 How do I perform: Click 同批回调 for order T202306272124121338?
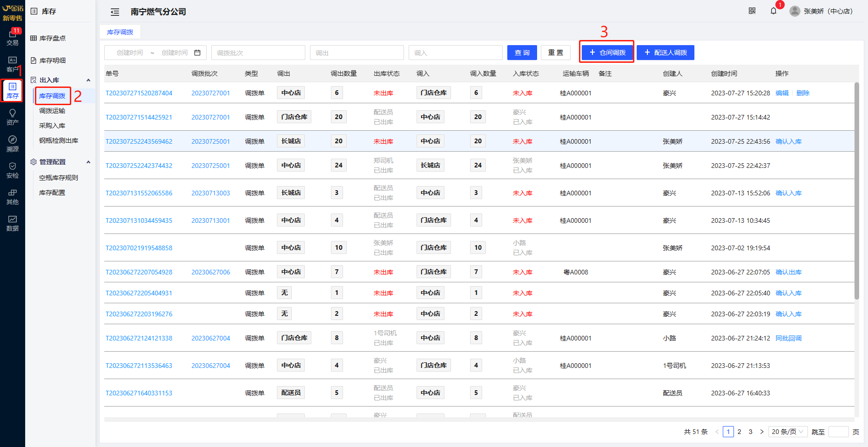point(788,338)
